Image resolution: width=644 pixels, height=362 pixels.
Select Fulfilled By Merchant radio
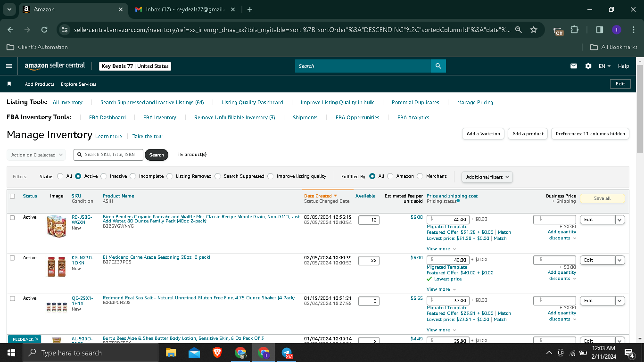pyautogui.click(x=420, y=176)
